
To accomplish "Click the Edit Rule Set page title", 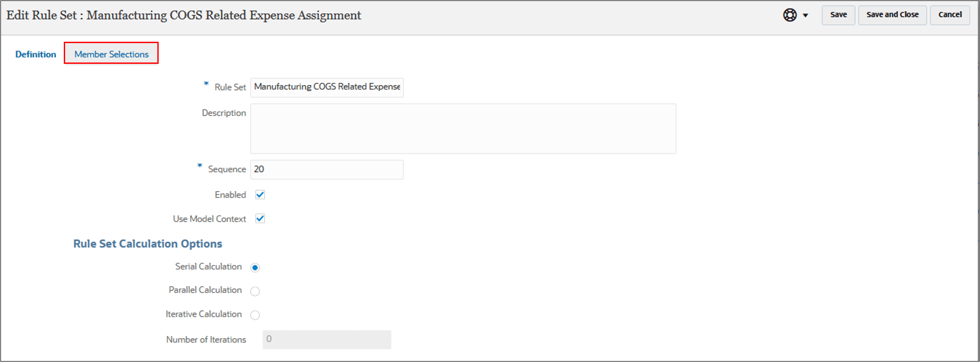I will [183, 15].
